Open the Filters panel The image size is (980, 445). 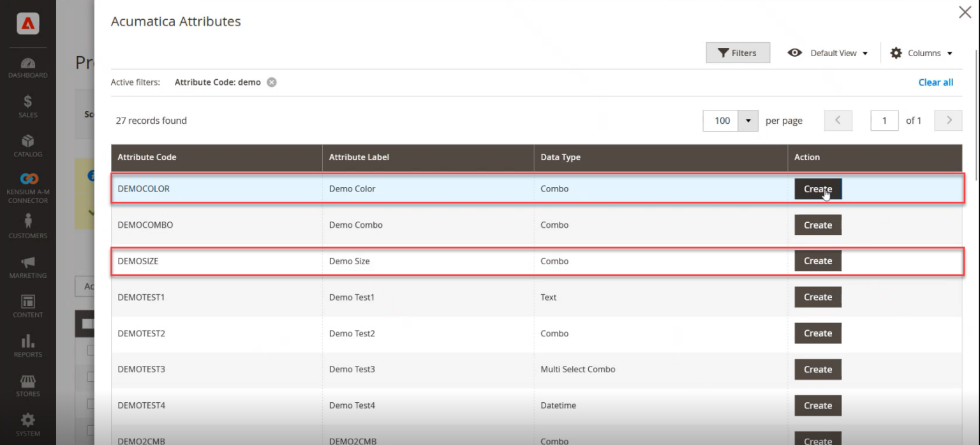point(738,53)
